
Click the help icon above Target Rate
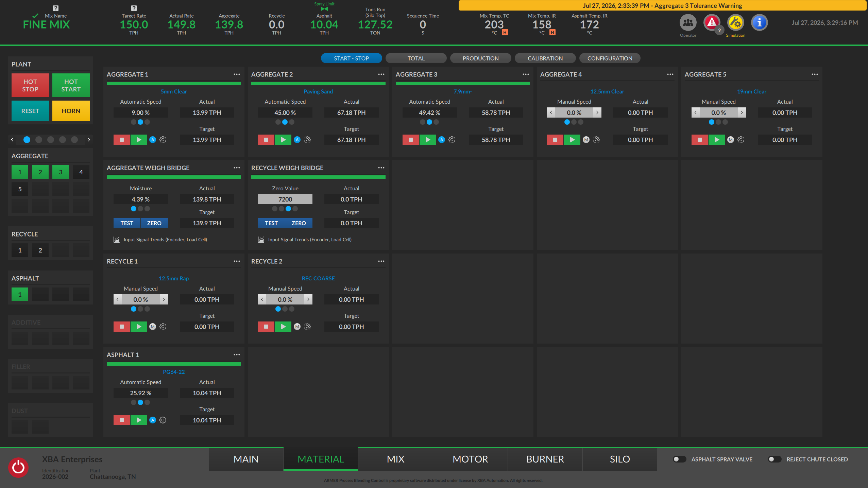point(134,8)
